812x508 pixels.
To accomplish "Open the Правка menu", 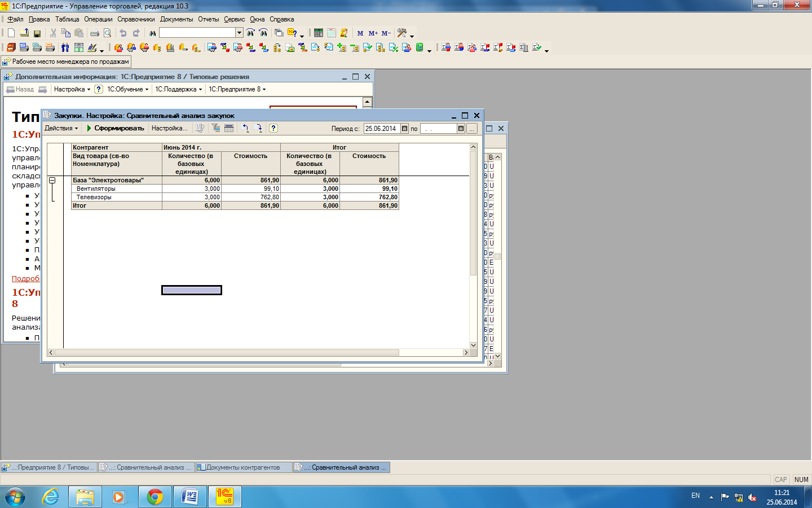I will pyautogui.click(x=39, y=19).
